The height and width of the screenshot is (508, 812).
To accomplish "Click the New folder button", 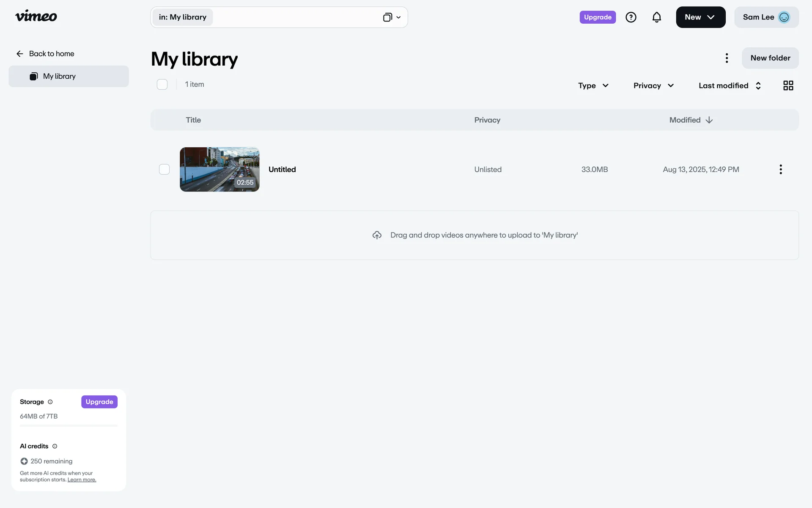I will pos(770,58).
